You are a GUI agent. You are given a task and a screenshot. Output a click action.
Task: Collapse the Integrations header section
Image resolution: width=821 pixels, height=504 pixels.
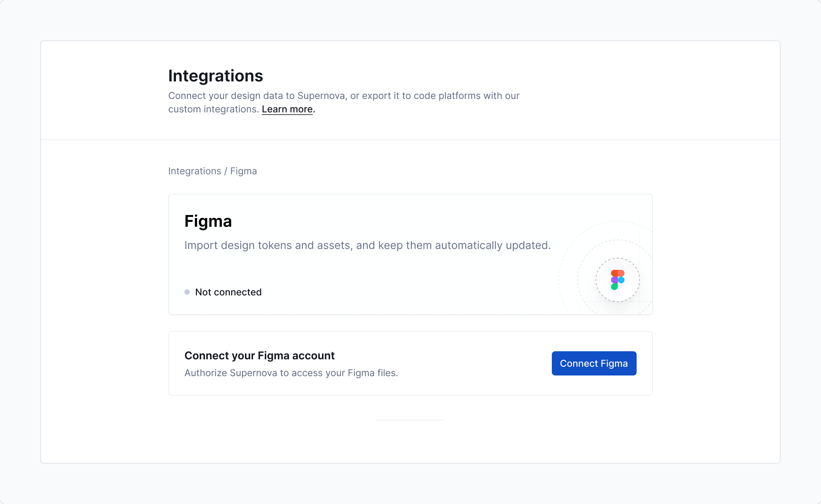[216, 75]
